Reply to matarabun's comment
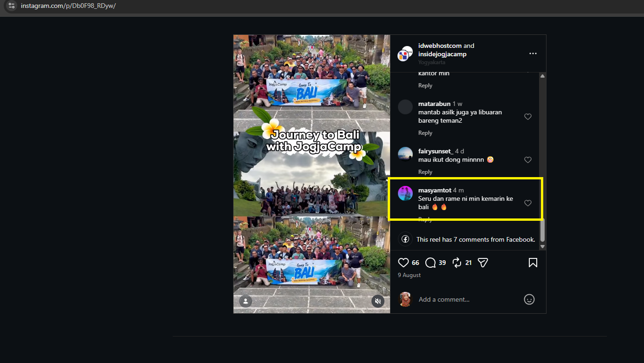Screen dimensions: 644x363 425,133
